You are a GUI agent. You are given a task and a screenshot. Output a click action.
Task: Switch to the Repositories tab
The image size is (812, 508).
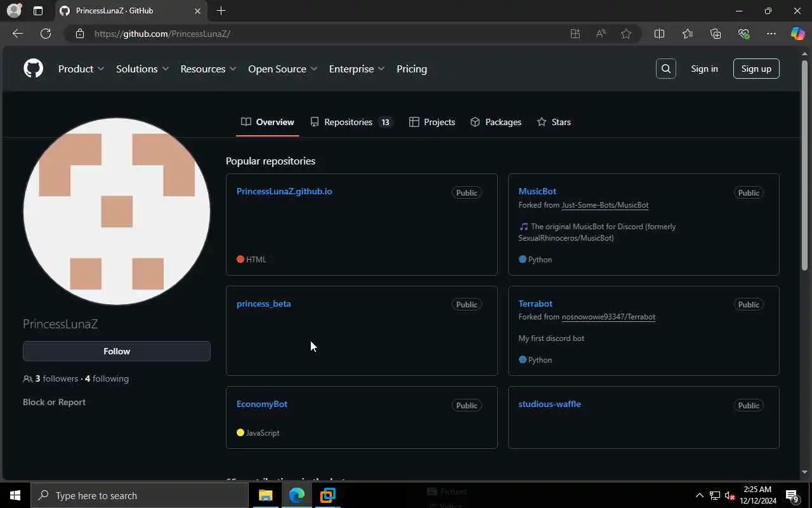click(x=351, y=122)
